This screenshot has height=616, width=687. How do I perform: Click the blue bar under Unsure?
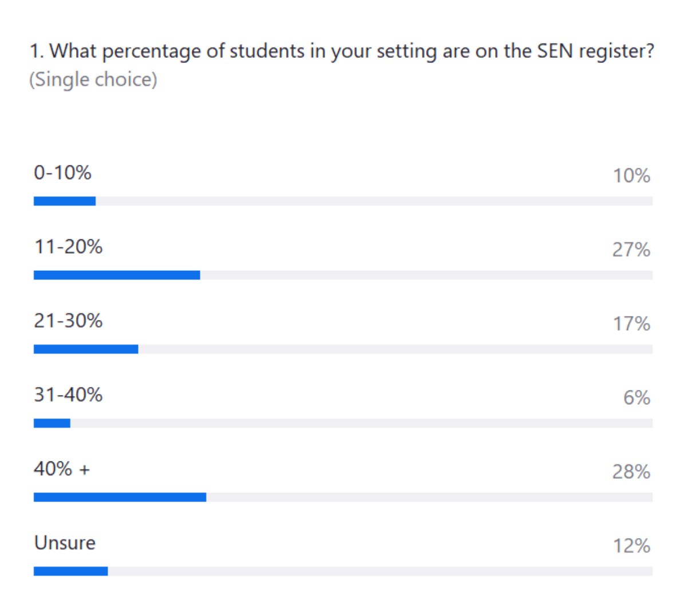coord(70,571)
